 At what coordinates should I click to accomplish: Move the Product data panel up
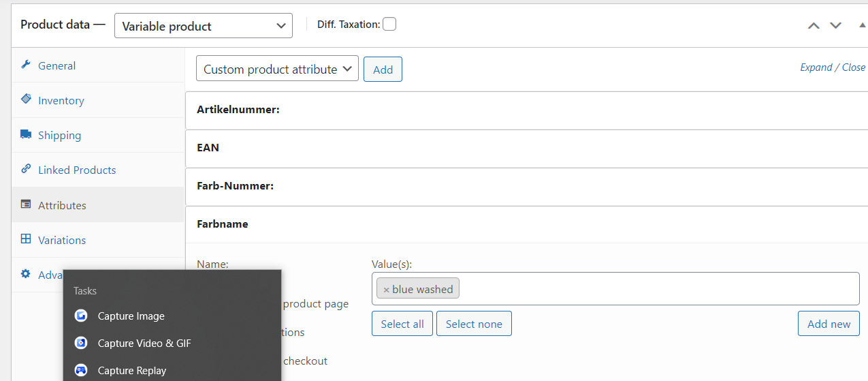[814, 26]
